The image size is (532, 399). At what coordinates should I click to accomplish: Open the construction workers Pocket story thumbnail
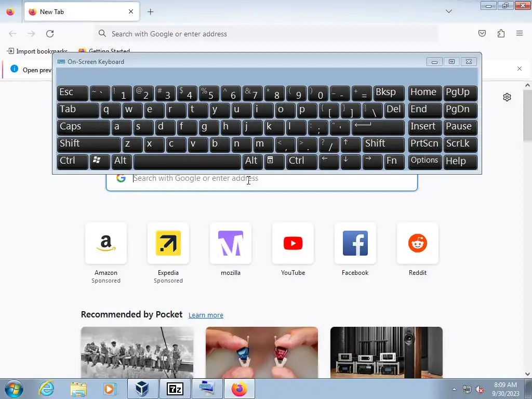[x=137, y=352]
